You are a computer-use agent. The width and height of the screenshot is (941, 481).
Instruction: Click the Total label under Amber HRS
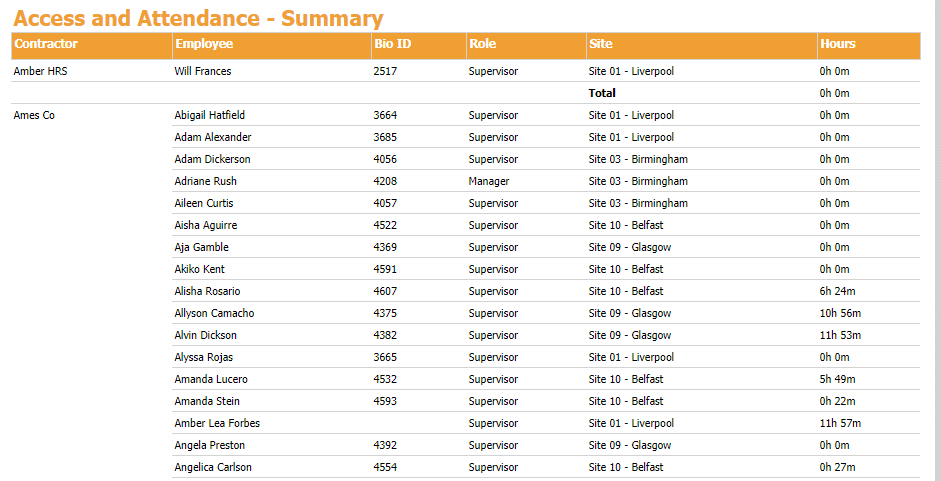[x=602, y=94]
